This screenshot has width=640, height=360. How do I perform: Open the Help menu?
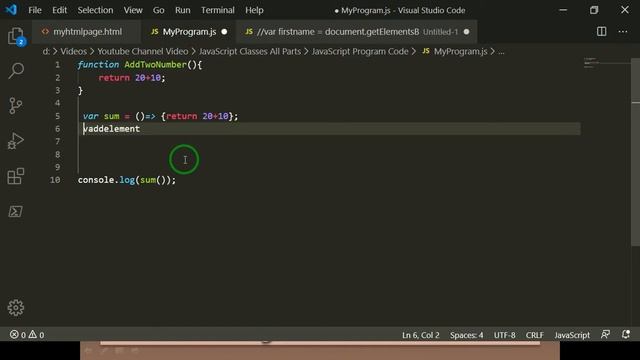click(x=254, y=10)
